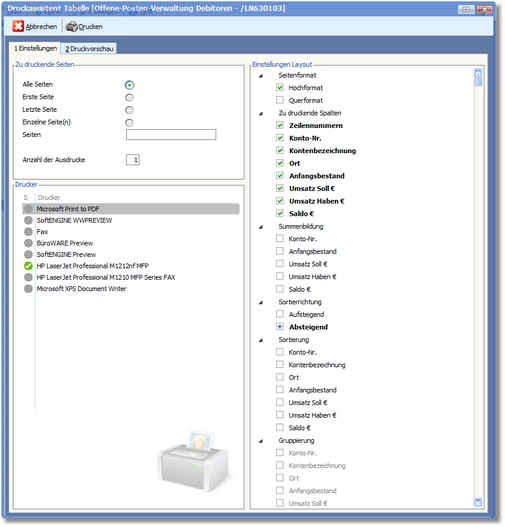Open the 1 Einstellungen tab

pyautogui.click(x=35, y=48)
